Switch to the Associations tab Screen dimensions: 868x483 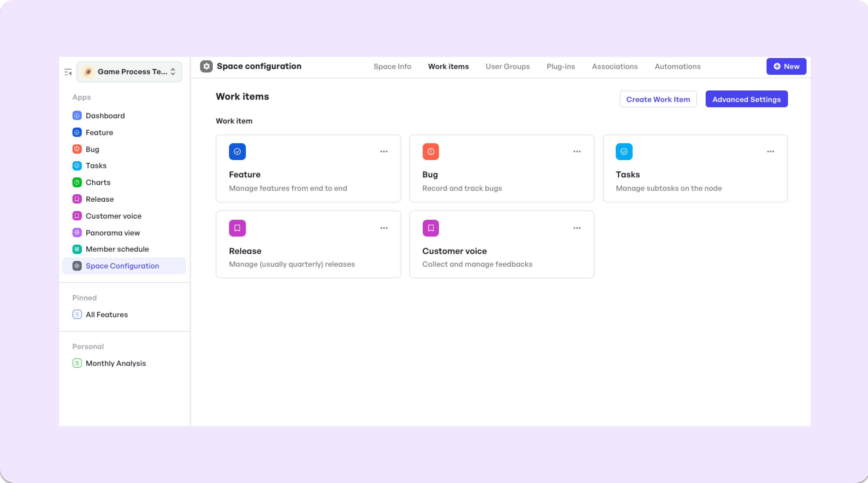615,66
